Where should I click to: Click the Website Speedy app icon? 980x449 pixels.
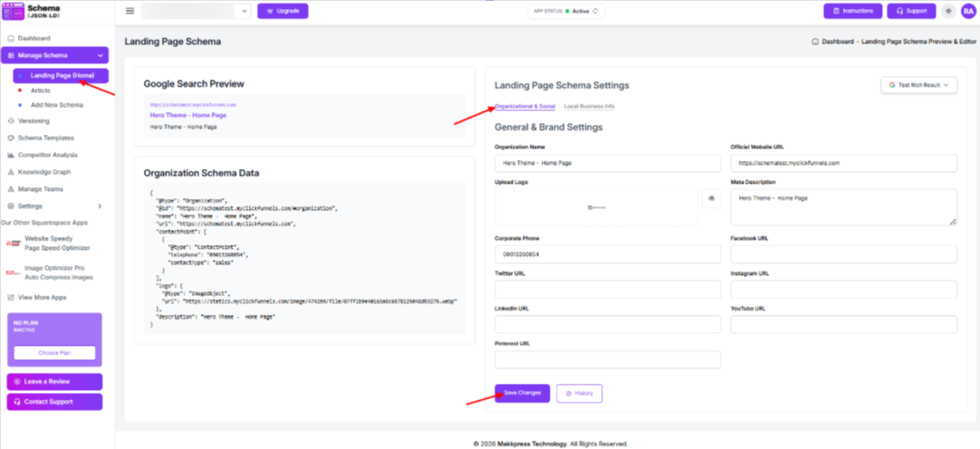[x=13, y=244]
